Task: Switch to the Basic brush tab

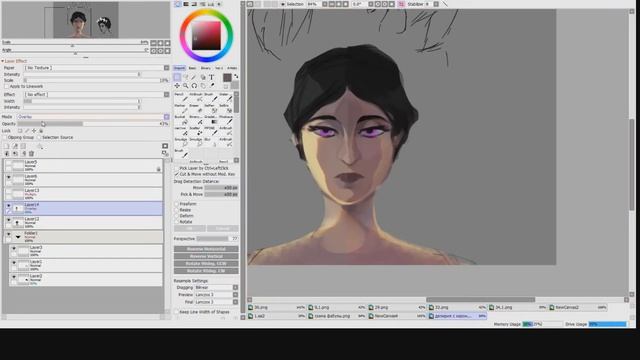Action: coord(192,68)
